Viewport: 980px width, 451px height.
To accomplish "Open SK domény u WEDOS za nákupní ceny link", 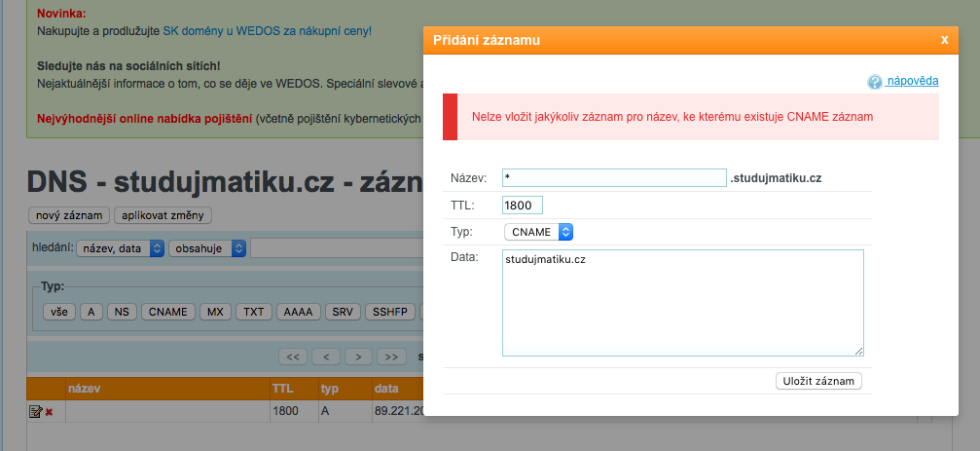I will 267,30.
